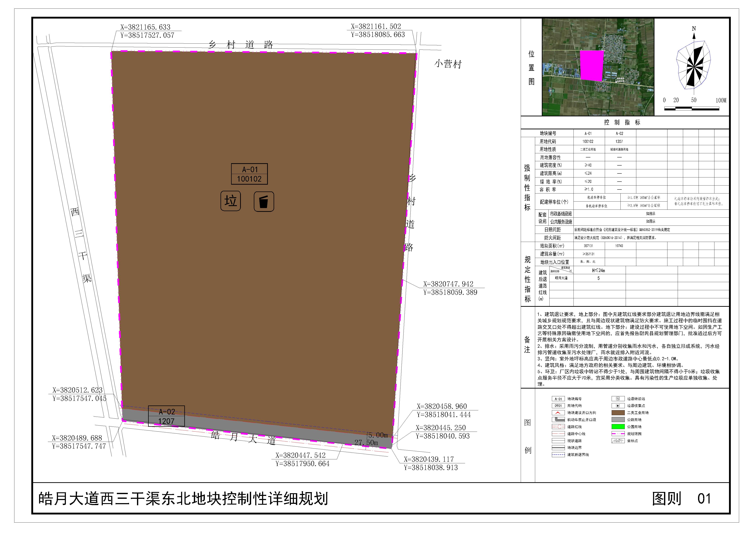The height and width of the screenshot is (535, 756).
Task: Select the 机动车禁止开口段 legend symbol
Action: click(x=558, y=420)
